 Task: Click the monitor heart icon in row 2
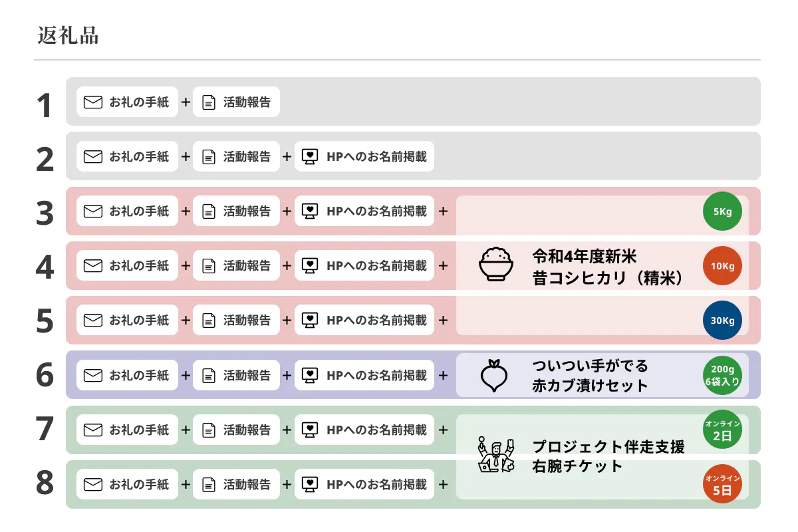[309, 157]
